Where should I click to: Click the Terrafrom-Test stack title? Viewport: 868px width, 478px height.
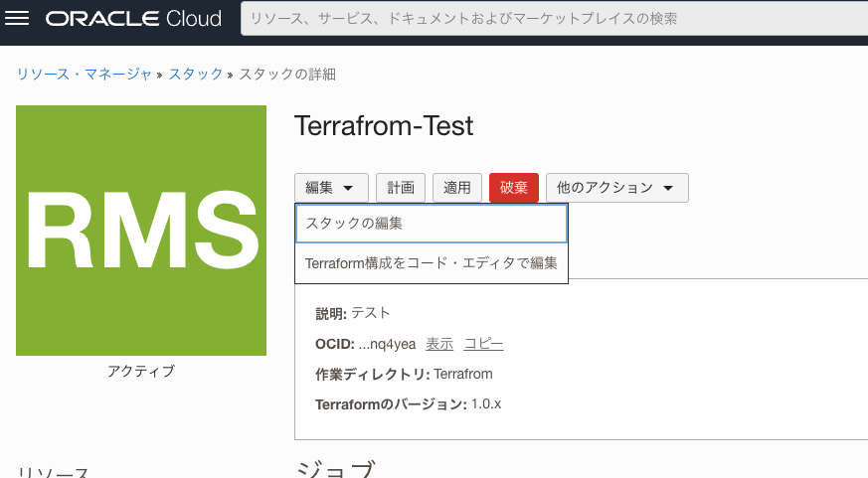coord(384,125)
